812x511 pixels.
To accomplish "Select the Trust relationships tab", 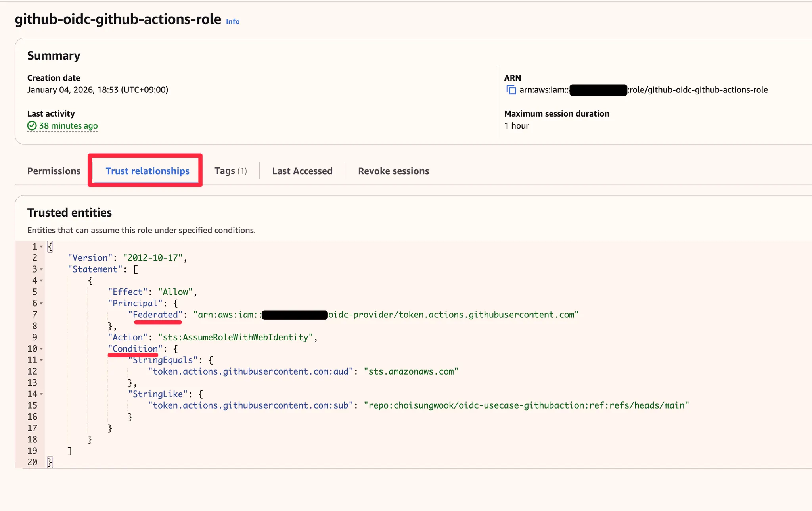I will point(147,171).
